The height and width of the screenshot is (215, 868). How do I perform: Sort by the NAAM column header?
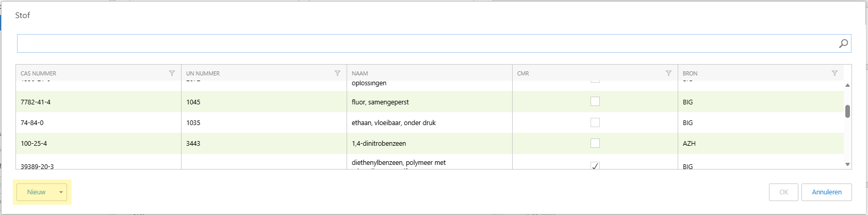(x=360, y=73)
